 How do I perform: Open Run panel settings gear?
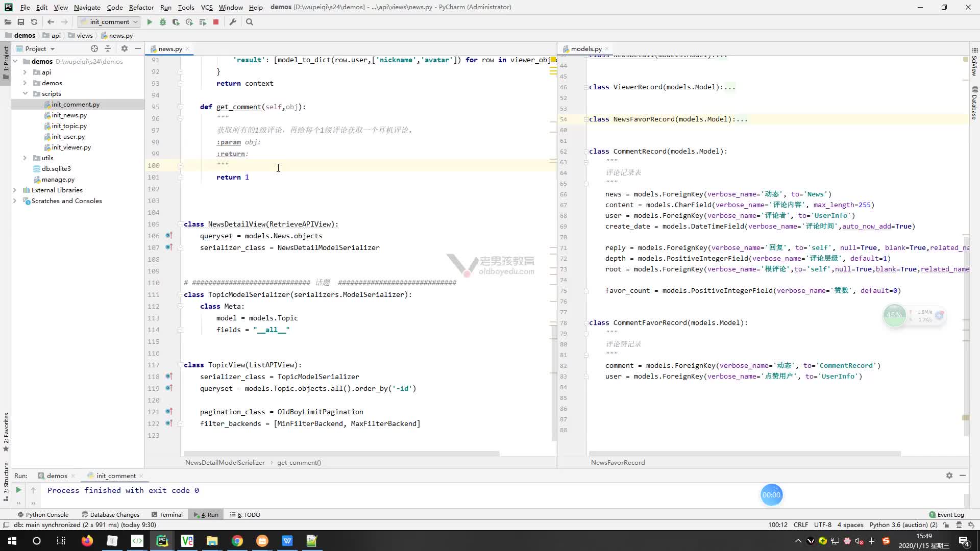949,475
